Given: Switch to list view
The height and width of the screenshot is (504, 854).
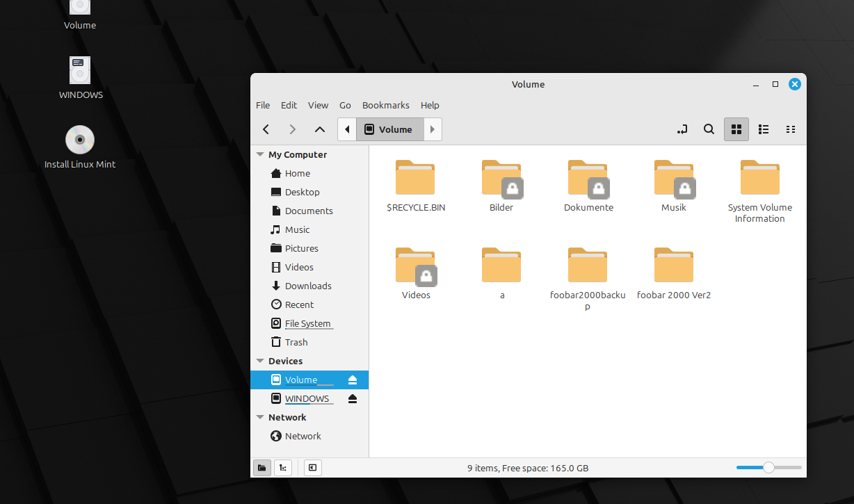Looking at the screenshot, I should 764,129.
